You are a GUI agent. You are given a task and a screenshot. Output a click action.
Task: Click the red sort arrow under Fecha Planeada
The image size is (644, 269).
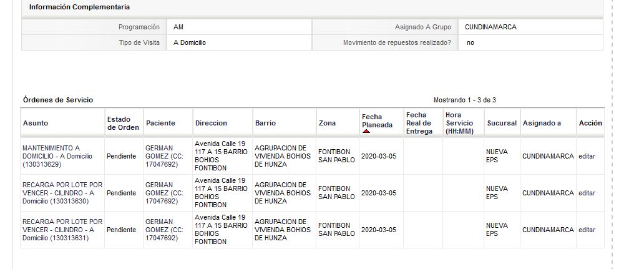tap(366, 132)
